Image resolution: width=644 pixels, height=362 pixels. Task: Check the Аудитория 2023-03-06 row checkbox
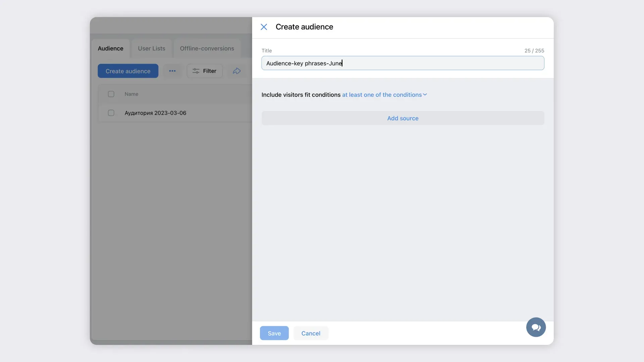(111, 113)
